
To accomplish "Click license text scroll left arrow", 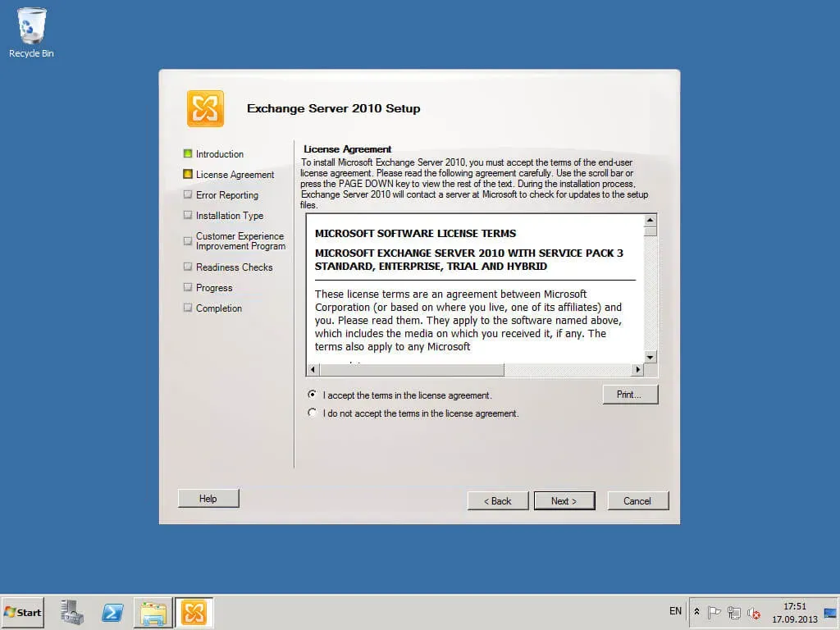I will 313,370.
